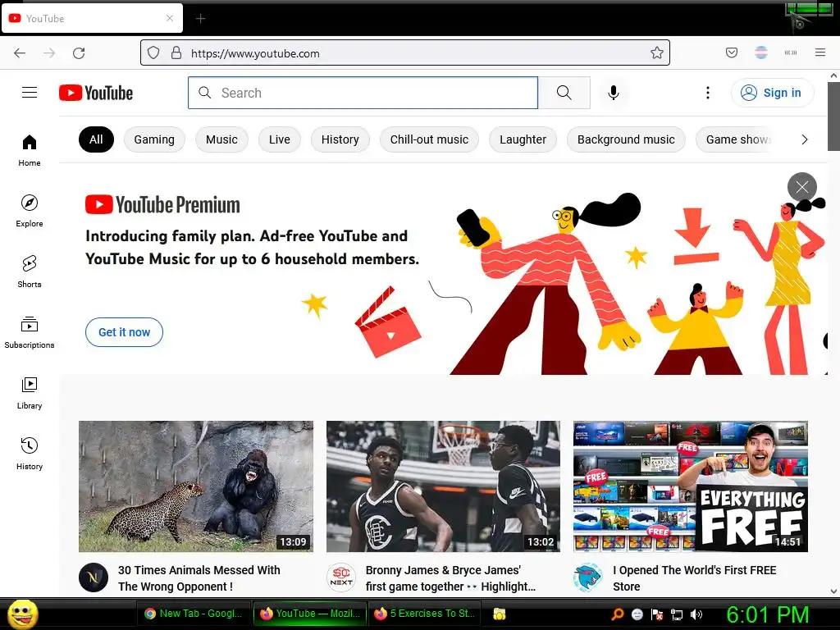This screenshot has width=840, height=630.
Task: Open the Firefox application menu
Action: tap(820, 52)
